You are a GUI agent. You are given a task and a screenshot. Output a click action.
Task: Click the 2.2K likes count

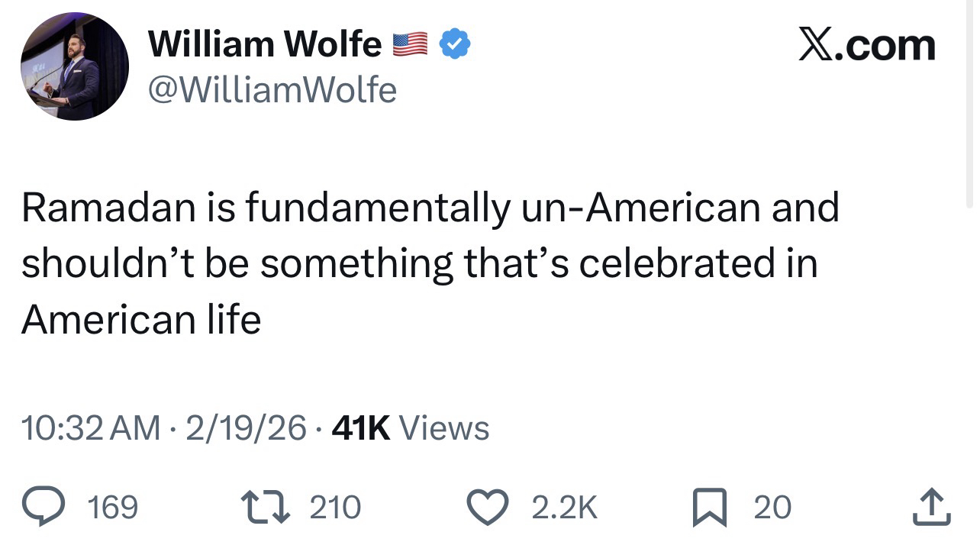563,508
